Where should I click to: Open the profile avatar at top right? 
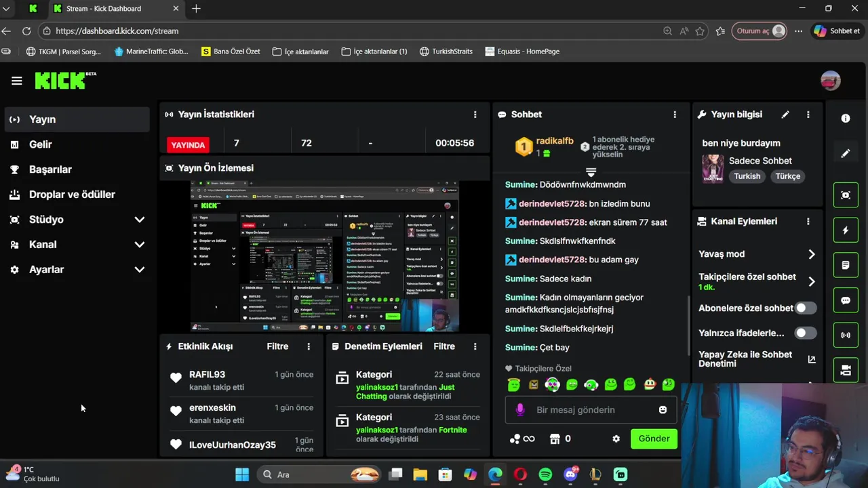tap(830, 81)
